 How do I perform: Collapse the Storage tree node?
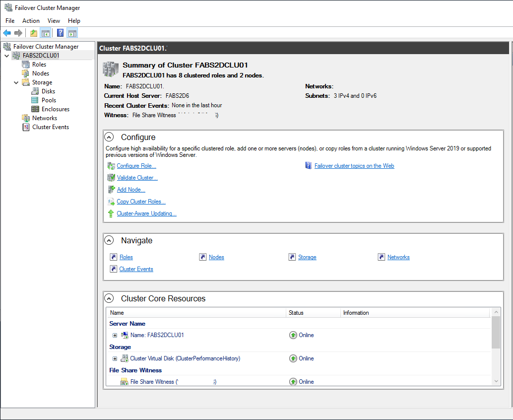pyautogui.click(x=16, y=82)
